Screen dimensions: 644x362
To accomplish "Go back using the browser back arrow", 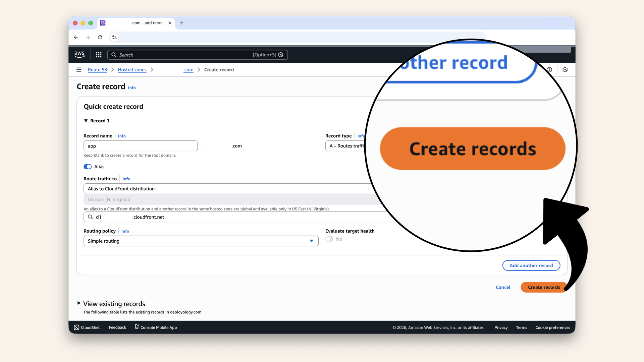I will pos(76,37).
